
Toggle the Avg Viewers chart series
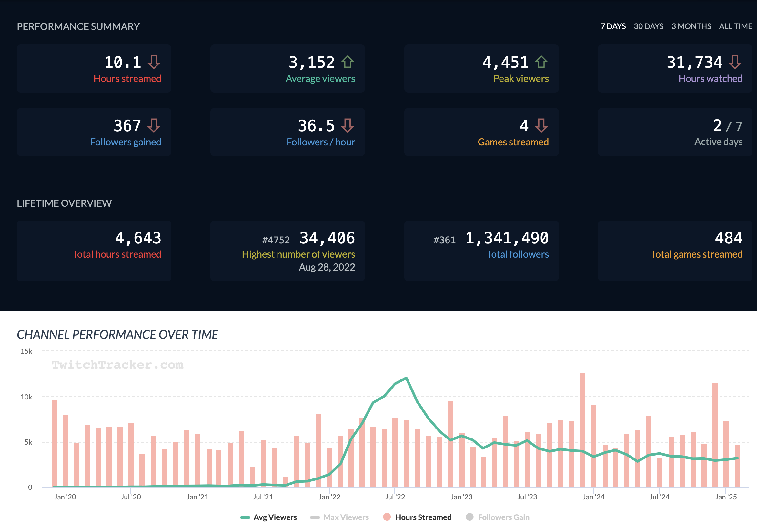275,517
